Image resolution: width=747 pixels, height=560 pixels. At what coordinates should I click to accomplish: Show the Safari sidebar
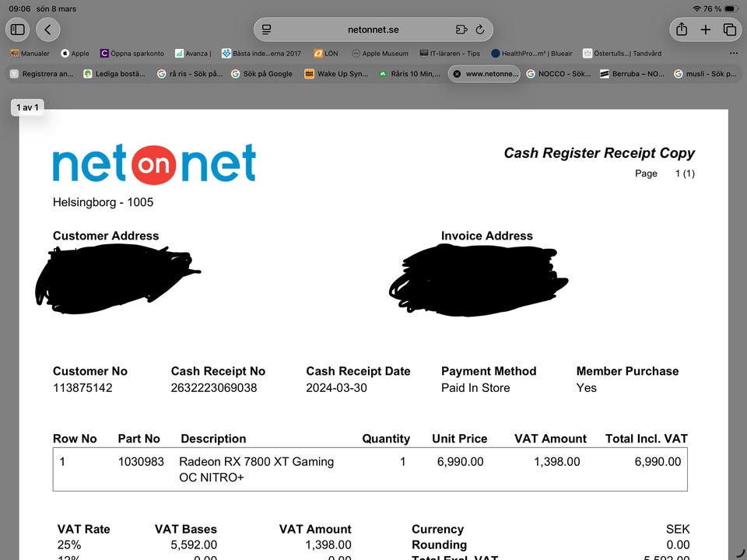tap(18, 30)
